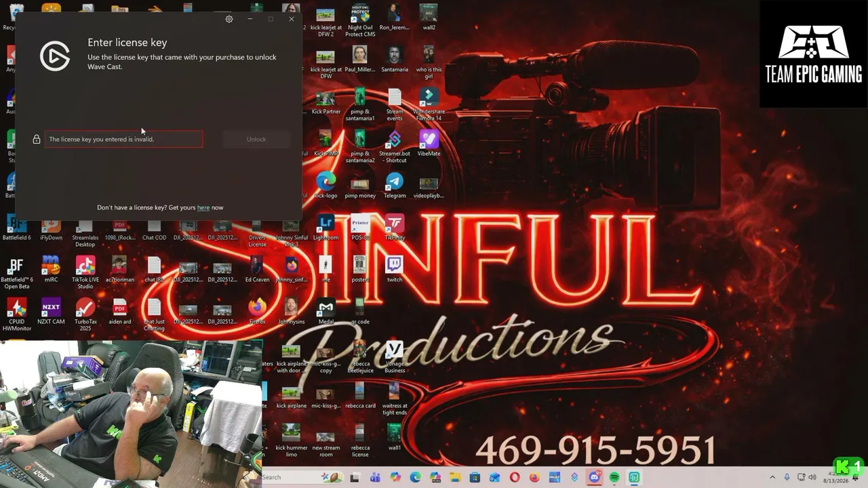Open Opera browser from the taskbar

(x=515, y=477)
